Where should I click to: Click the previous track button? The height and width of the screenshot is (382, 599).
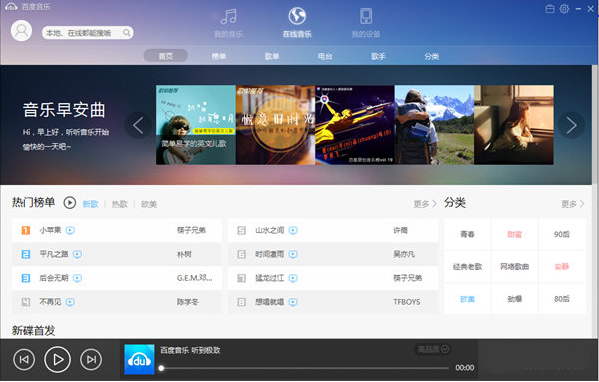click(x=24, y=359)
